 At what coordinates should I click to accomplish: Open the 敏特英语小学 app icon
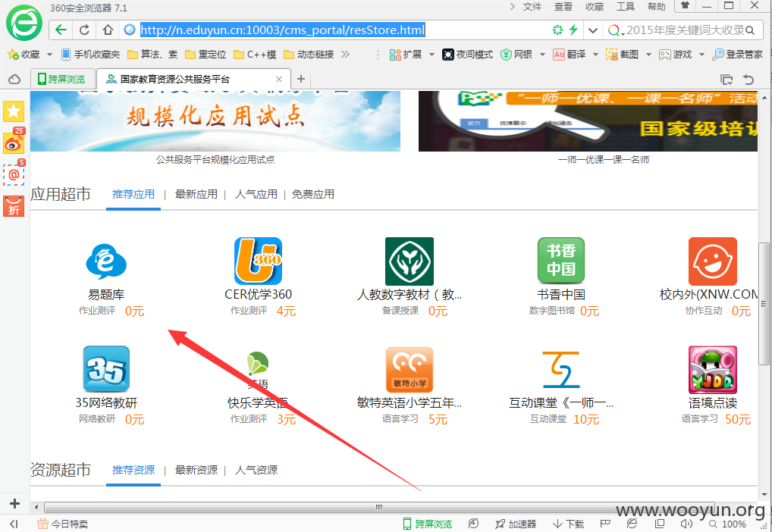(410, 369)
